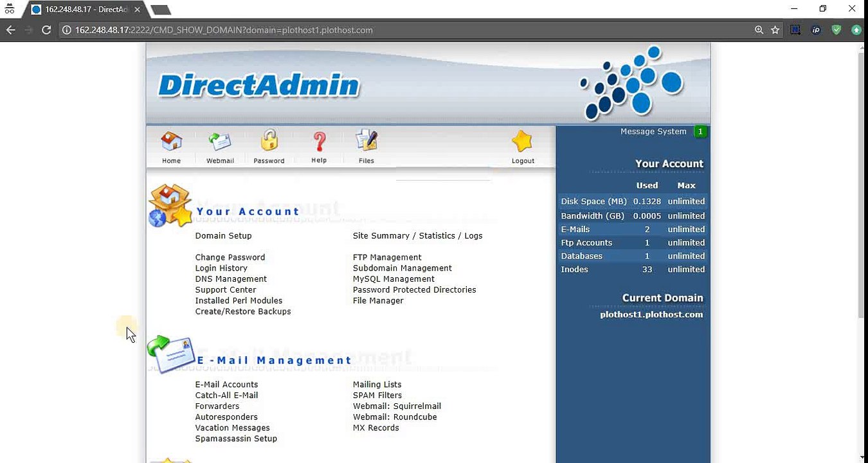Open the Home toolbar icon

pyautogui.click(x=171, y=141)
